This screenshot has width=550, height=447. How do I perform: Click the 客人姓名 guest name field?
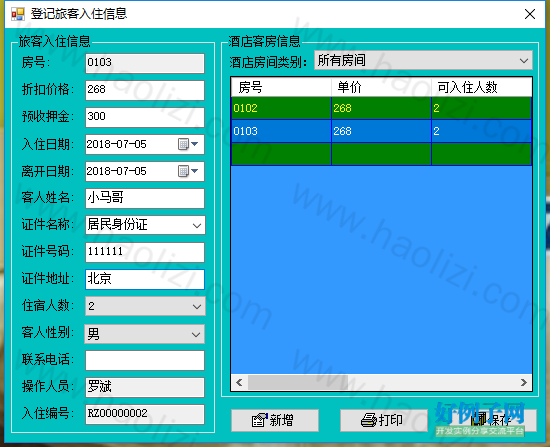pyautogui.click(x=145, y=198)
